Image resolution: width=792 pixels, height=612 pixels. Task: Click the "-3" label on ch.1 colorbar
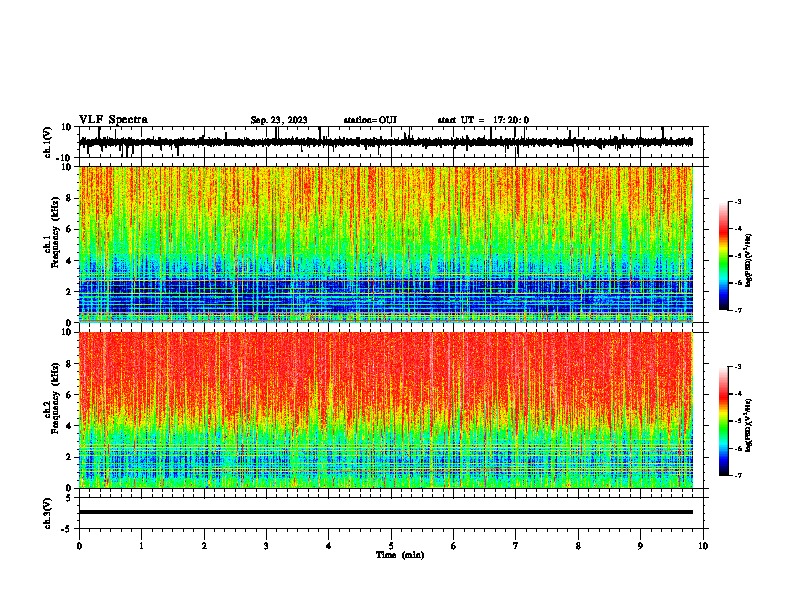tap(738, 201)
